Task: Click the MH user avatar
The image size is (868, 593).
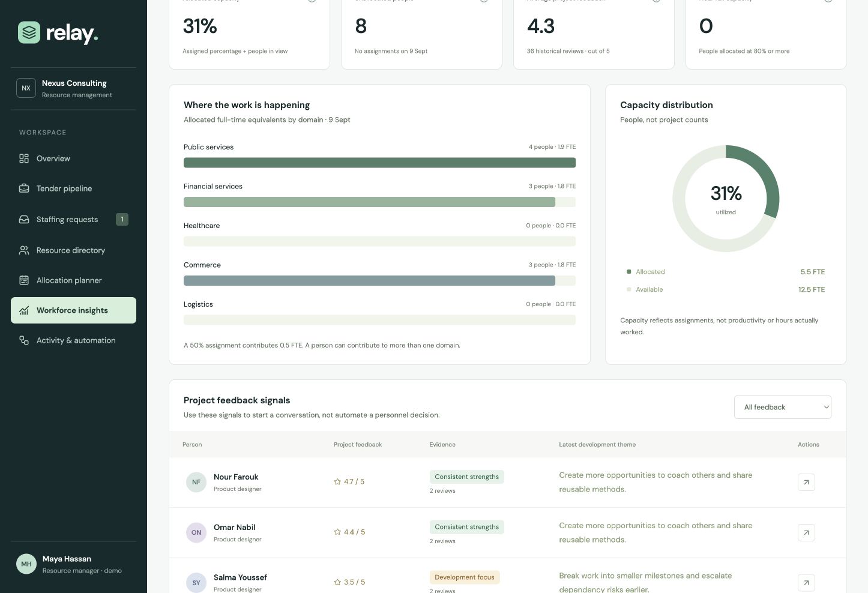Action: coord(26,564)
